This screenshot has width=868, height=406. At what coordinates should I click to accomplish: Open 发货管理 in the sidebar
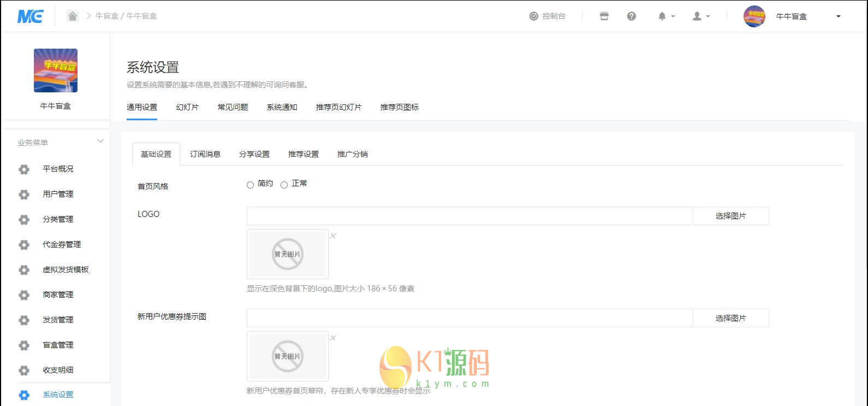pyautogui.click(x=58, y=320)
